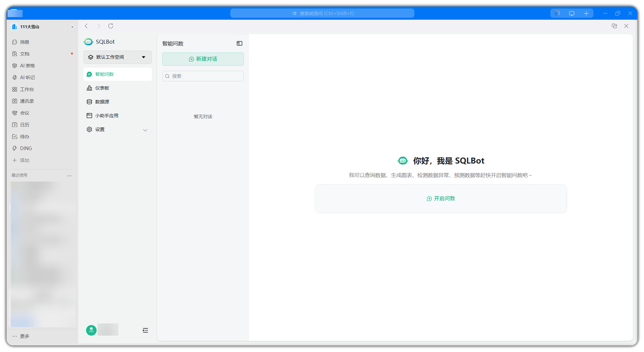Collapse the SQLBot sidebar menu
The height and width of the screenshot is (352, 644).
pyautogui.click(x=145, y=330)
